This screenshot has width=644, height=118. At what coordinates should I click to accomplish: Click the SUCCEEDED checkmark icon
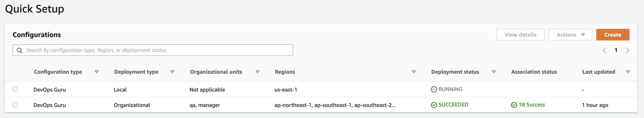434,105
